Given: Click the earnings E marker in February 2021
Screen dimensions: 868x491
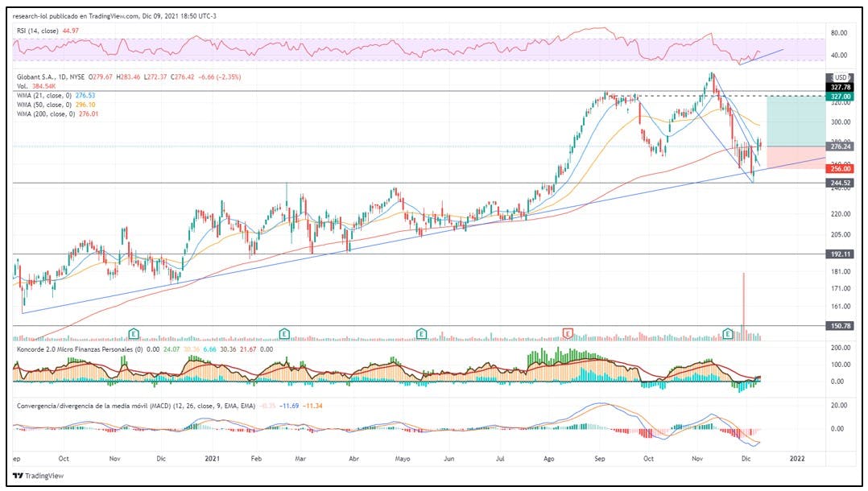Looking at the screenshot, I should point(284,333).
